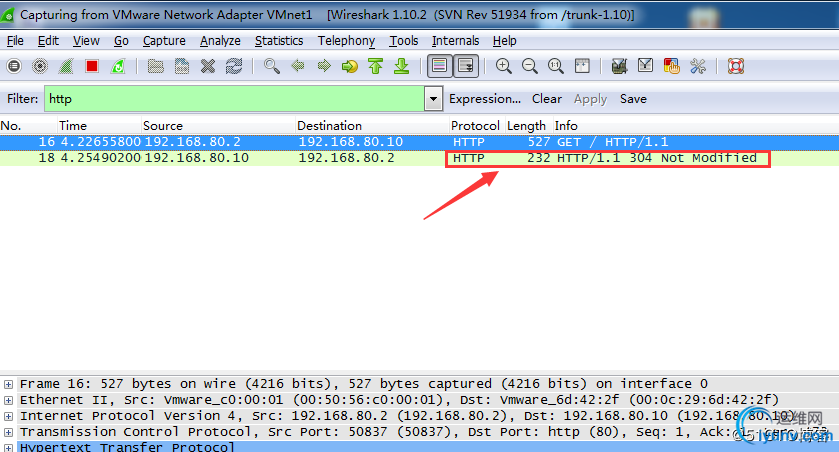Expand the Ethernet II details node
This screenshot has width=839, height=452.
[9, 400]
